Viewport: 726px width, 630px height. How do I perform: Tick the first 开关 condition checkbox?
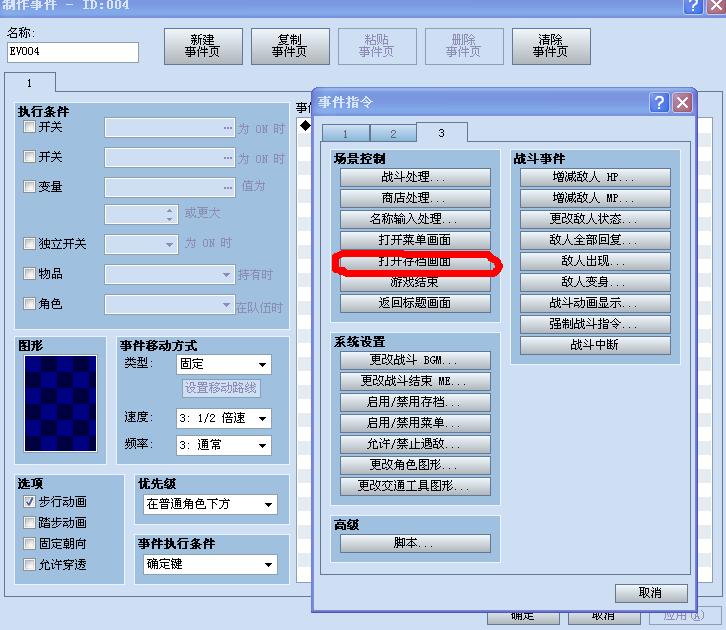[29, 126]
